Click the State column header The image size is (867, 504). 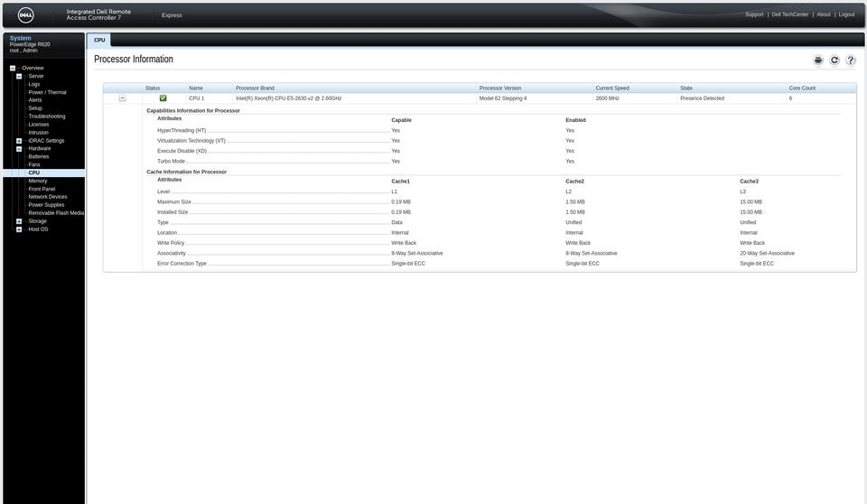[686, 88]
